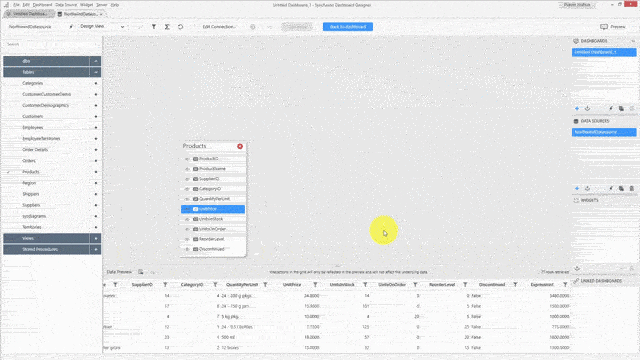
Task: Filter the CategoryID column in the preview grid
Action: [215, 284]
